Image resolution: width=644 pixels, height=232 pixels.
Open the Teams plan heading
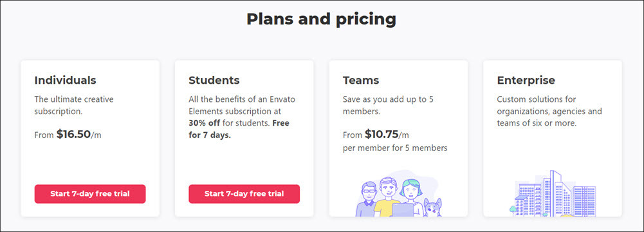(361, 80)
